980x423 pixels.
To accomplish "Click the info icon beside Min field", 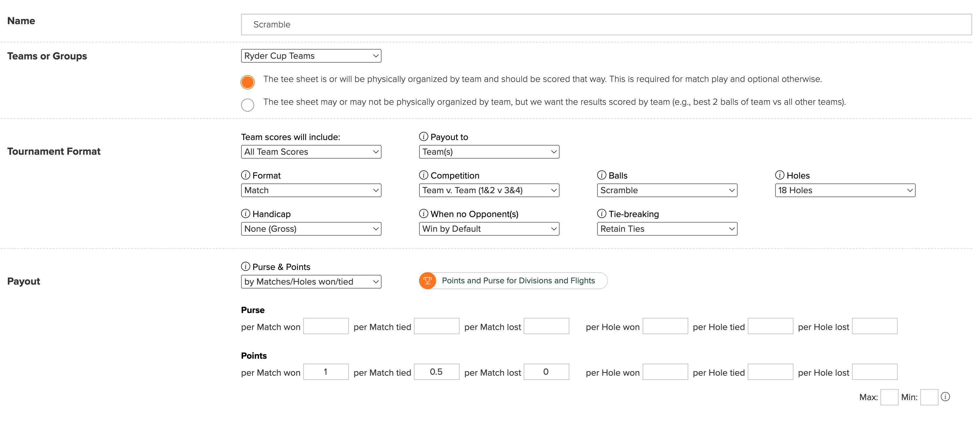I will tap(945, 397).
